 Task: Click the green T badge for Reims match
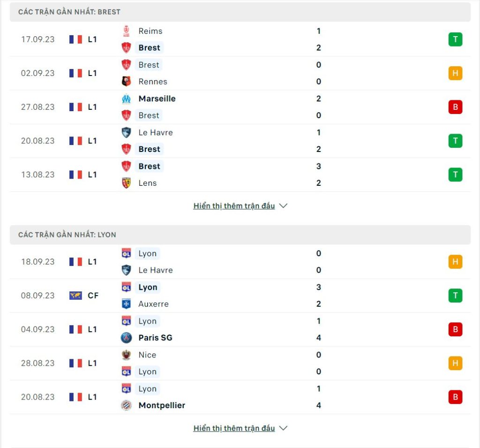(x=455, y=39)
